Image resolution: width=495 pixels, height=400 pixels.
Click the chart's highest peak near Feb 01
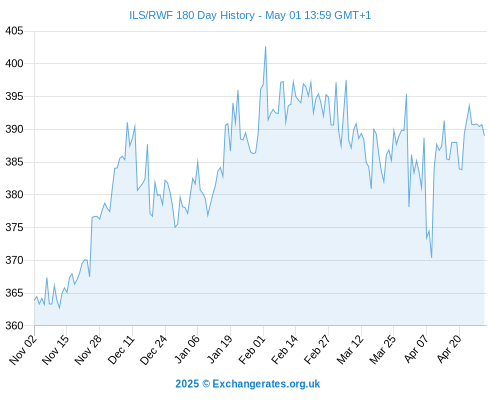[x=265, y=47]
